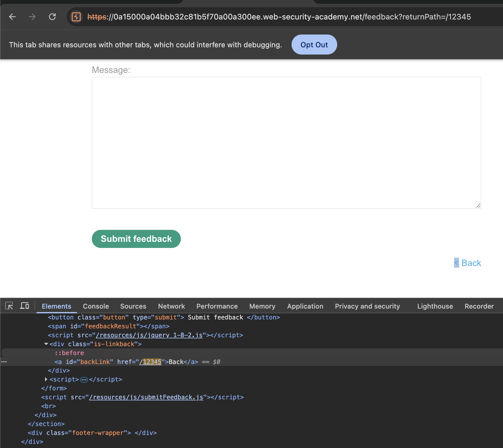The height and width of the screenshot is (448, 503).
Task: Select the button class="button" element row
Action: tap(251, 317)
